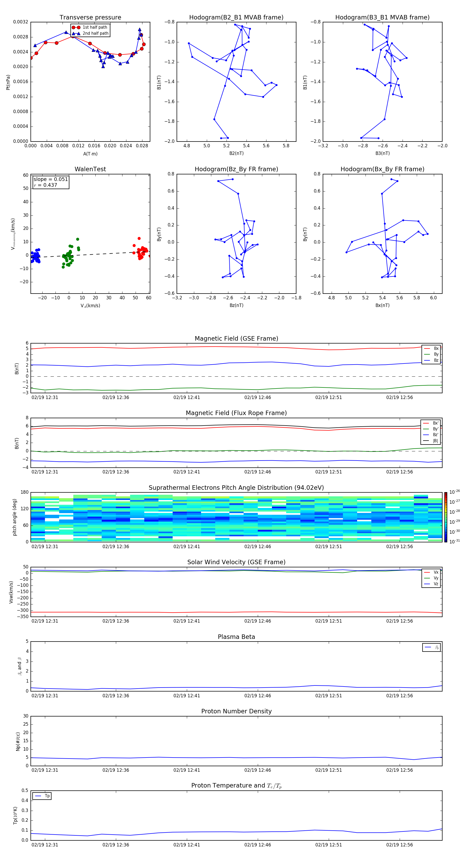Click the 'A(T·m)' x-axis label
Viewport: 473px width, 868px height.
[x=90, y=154]
